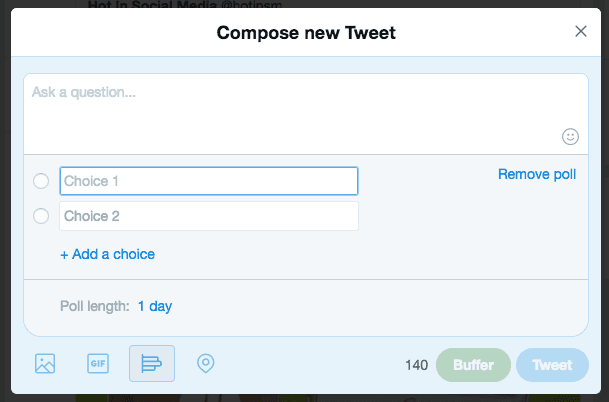This screenshot has height=402, width=609.
Task: Close the Compose new Tweet dialog
Action: pyautogui.click(x=581, y=31)
